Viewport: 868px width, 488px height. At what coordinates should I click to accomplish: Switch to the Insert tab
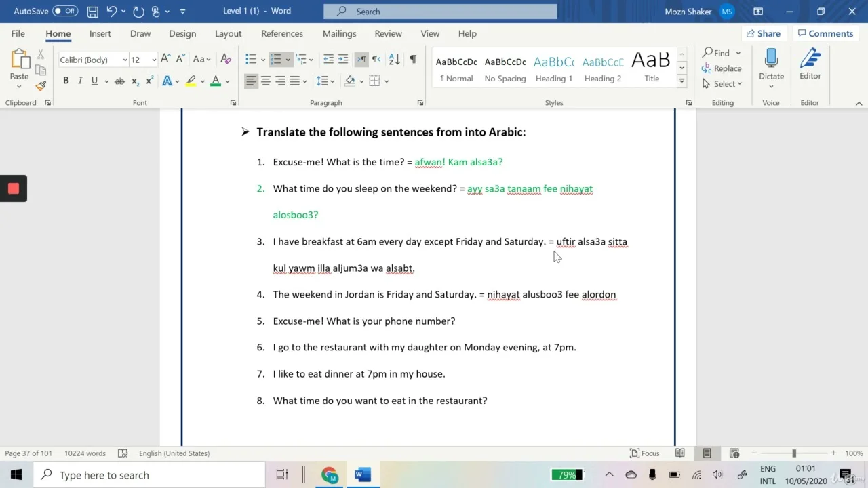click(x=100, y=33)
